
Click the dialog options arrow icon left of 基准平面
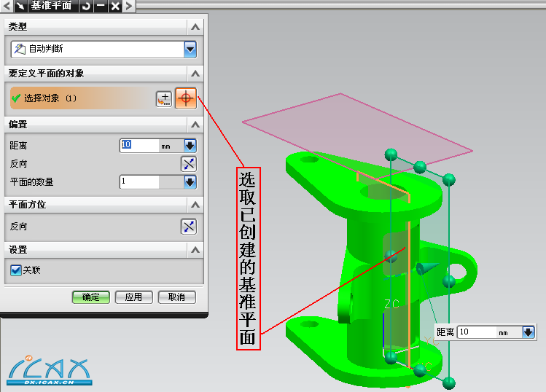(21, 6)
